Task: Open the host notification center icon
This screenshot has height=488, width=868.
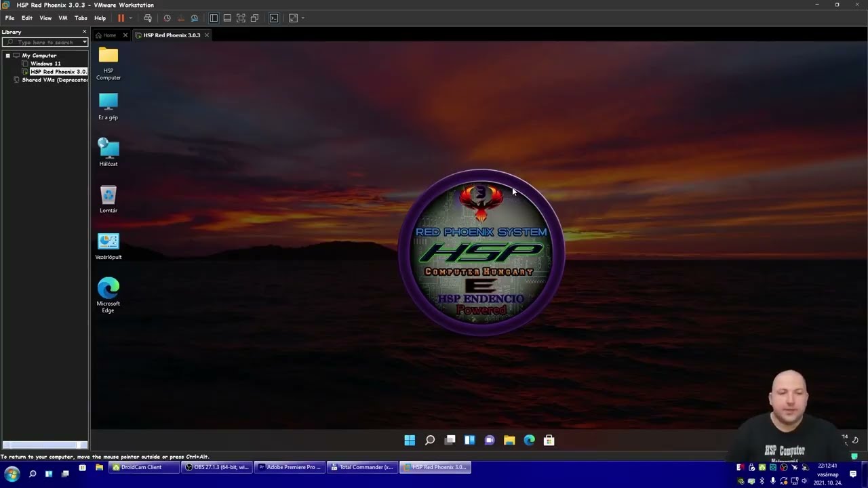Action: [x=853, y=474]
